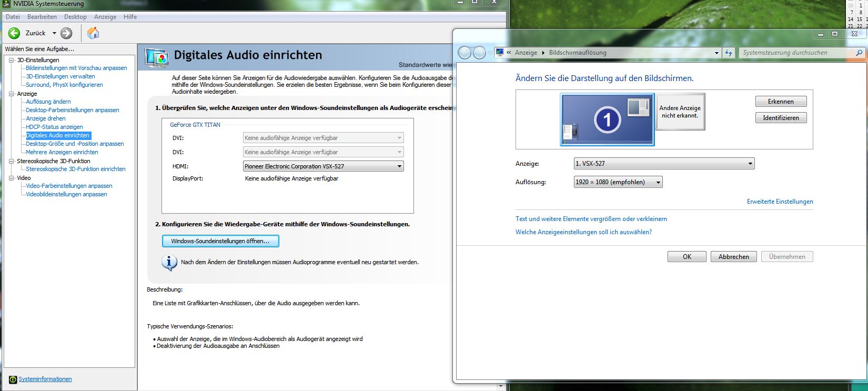Select monitor 1 thumbnail in display window
868x391 pixels.
pyautogui.click(x=607, y=119)
